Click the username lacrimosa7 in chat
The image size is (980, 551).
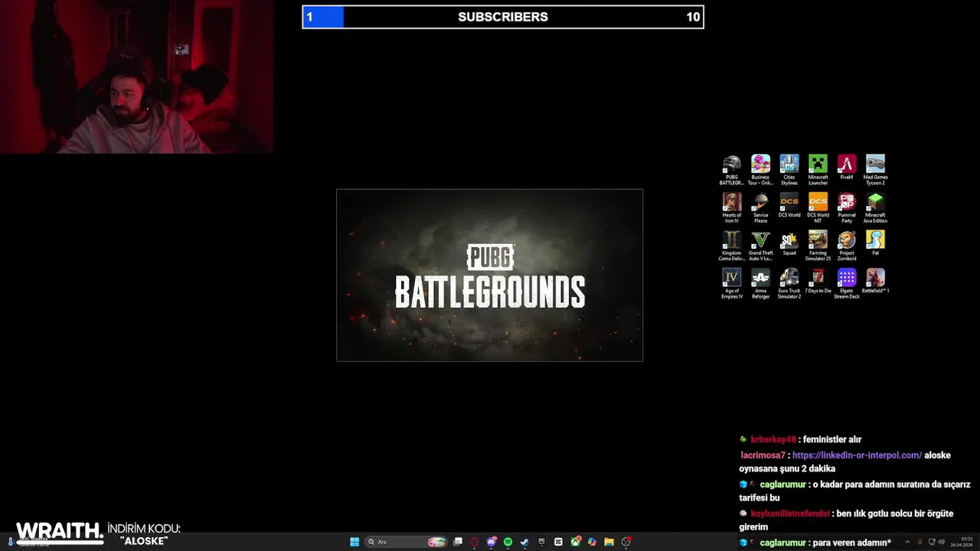[763, 455]
